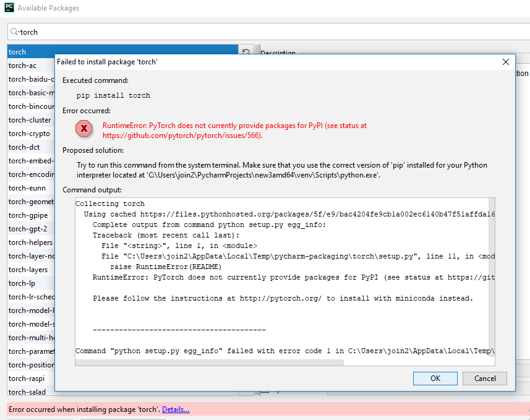Click horizontal scrollbar of command output
530x420 pixels.
point(210,362)
